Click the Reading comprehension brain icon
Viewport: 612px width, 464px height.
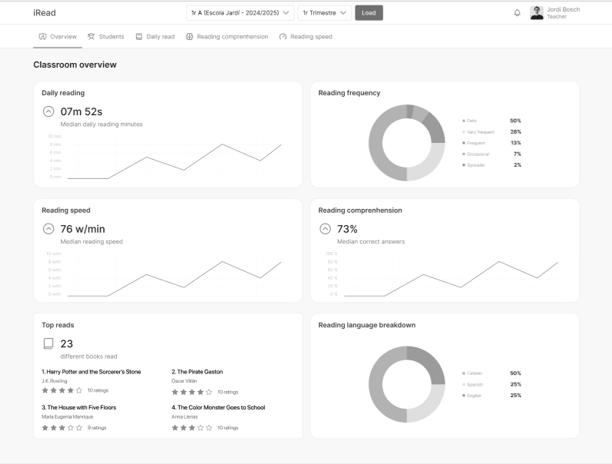(189, 36)
